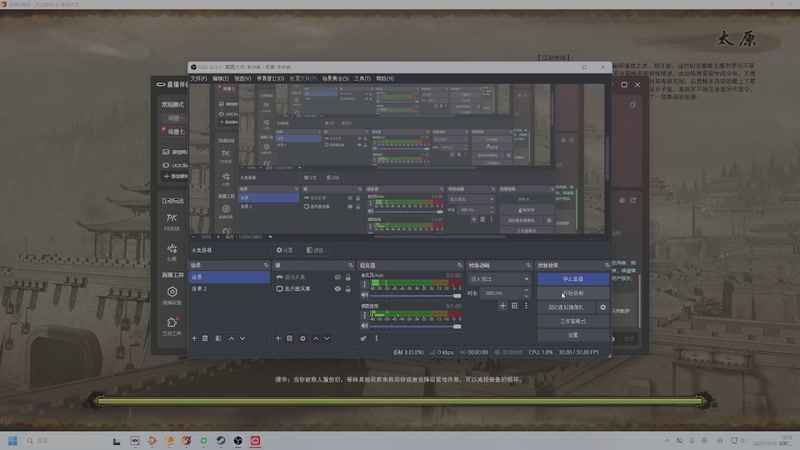Open advanced audio properties gears icon
Image resolution: width=800 pixels, height=450 pixels.
[x=363, y=338]
